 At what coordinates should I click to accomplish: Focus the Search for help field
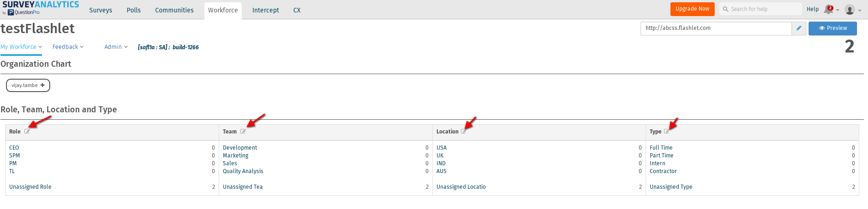(x=761, y=9)
